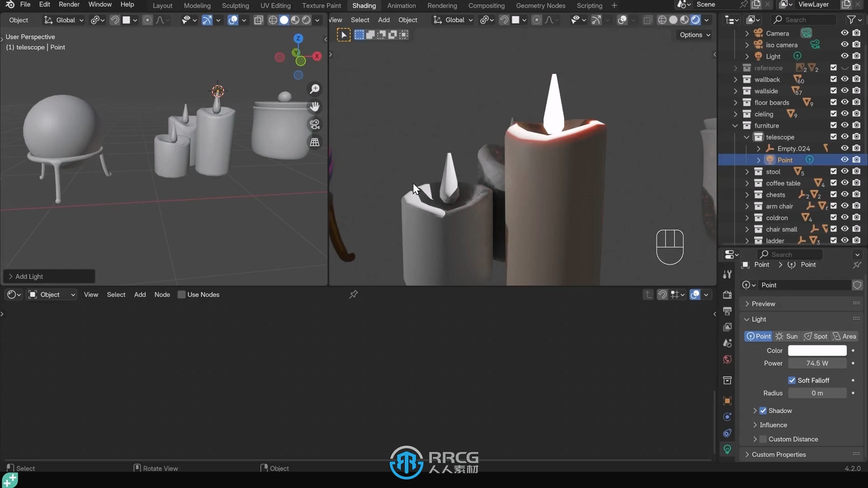Toggle Soft Falloff checkbox for light

pos(791,380)
